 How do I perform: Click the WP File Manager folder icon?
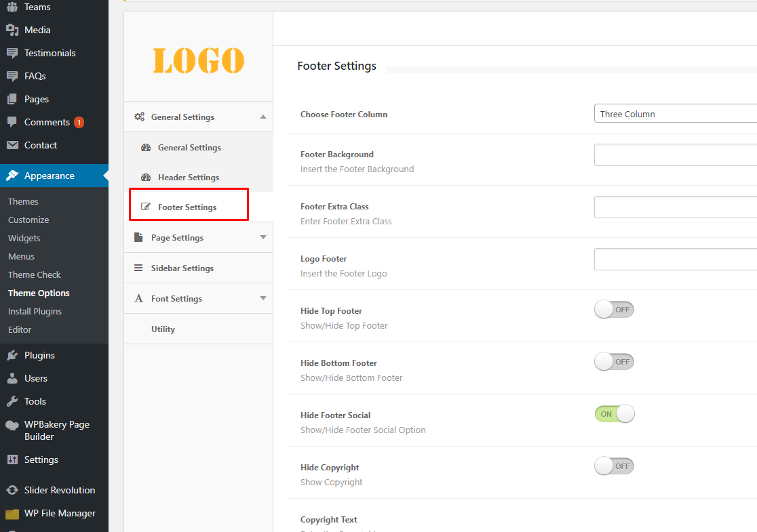coord(12,513)
